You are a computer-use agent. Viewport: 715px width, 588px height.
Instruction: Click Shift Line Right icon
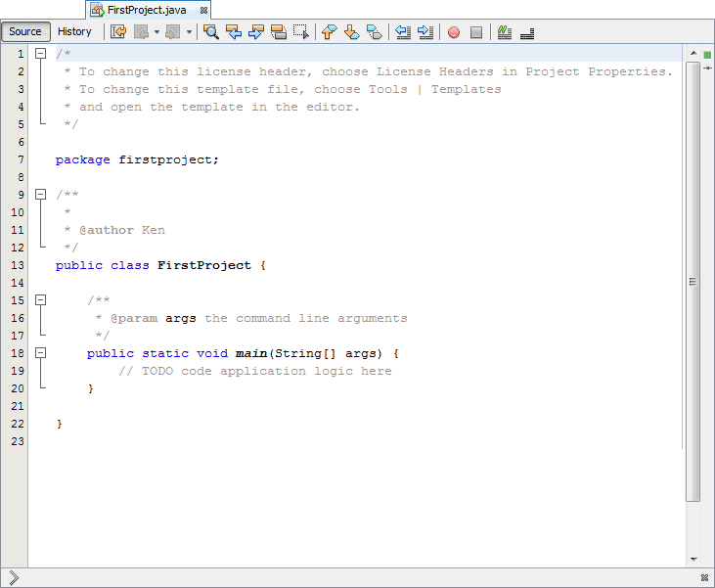pos(425,32)
